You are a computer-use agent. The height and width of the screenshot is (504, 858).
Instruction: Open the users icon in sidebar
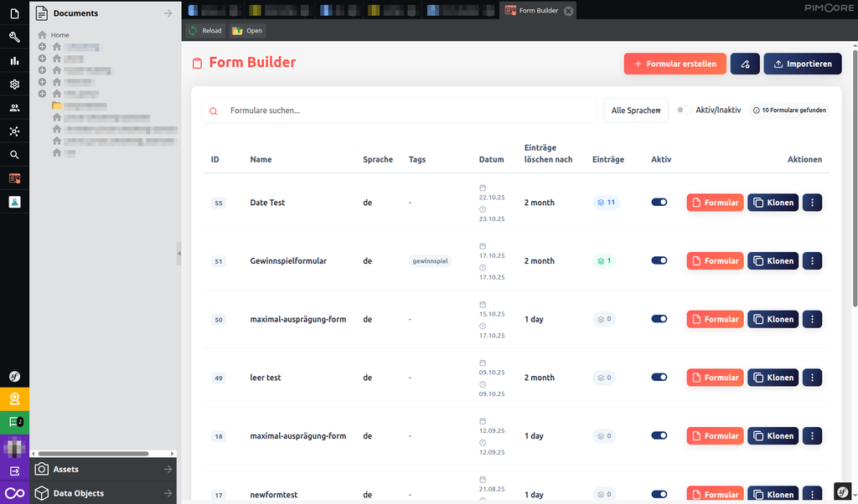(15, 108)
